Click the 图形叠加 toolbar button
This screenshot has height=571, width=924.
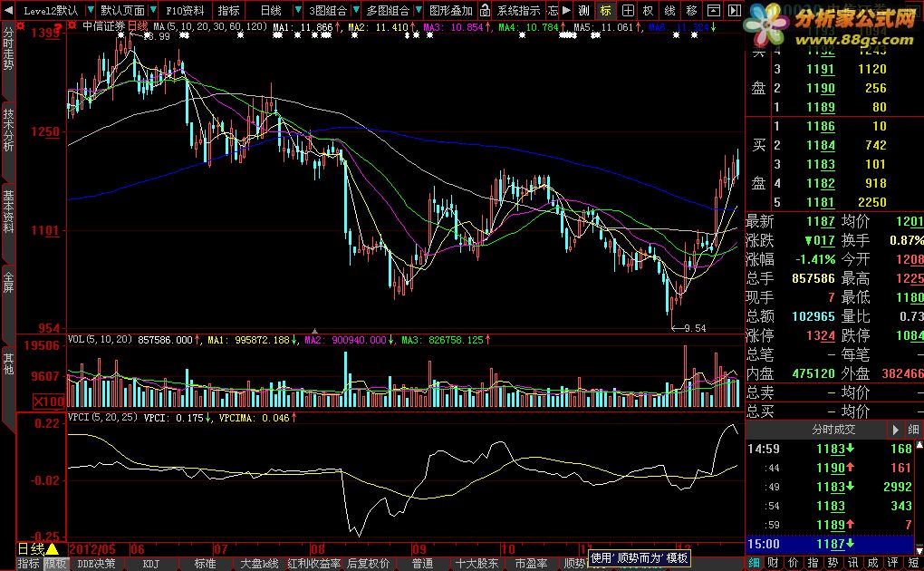click(451, 10)
